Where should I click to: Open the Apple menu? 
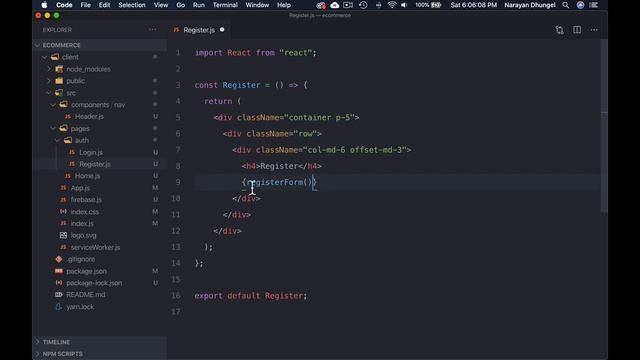point(44,5)
